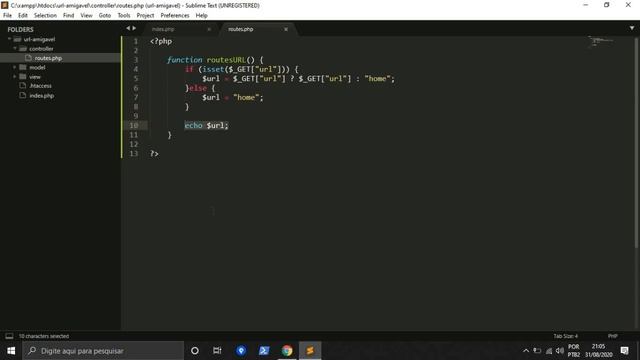Open PowerShell from the taskbar

click(264, 351)
